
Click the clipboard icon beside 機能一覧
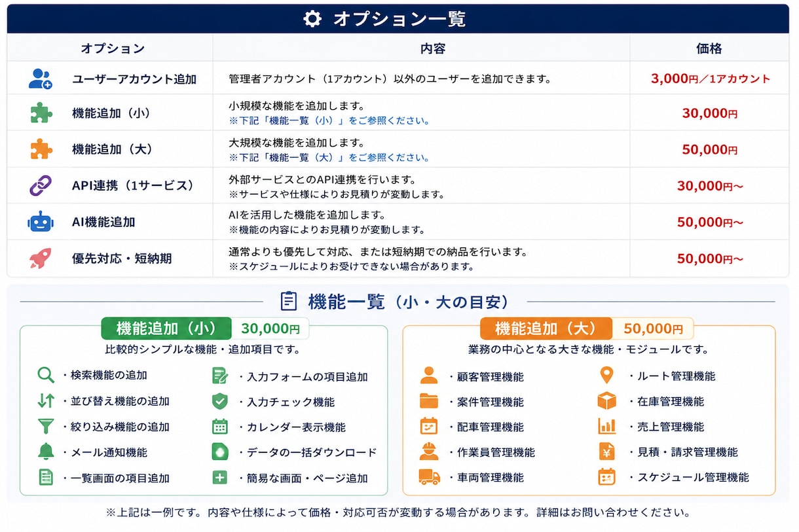(x=288, y=301)
